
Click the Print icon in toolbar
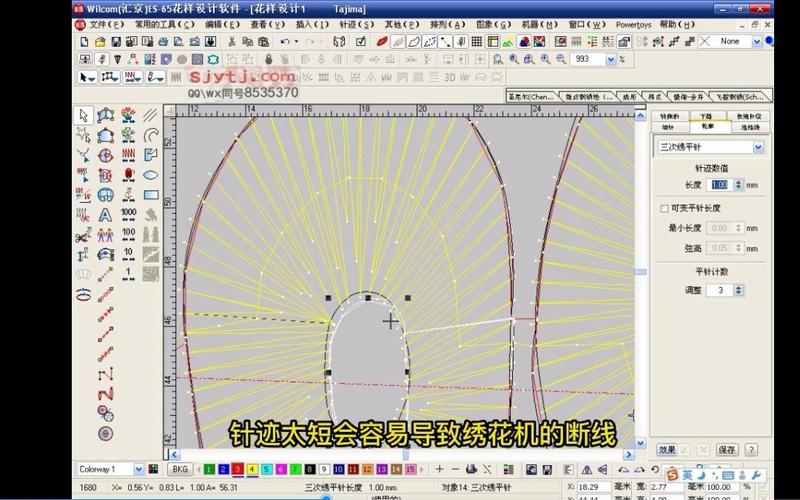point(163,42)
